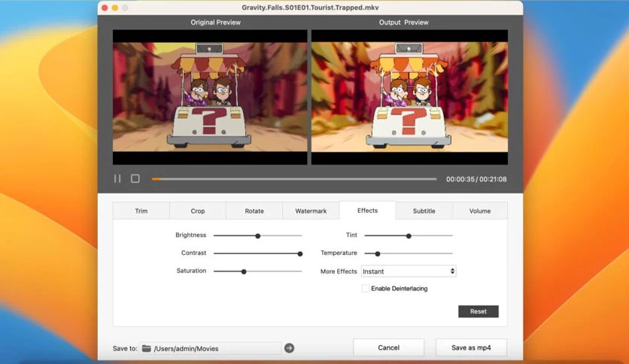Minimize the window with the yellow button

(114, 8)
